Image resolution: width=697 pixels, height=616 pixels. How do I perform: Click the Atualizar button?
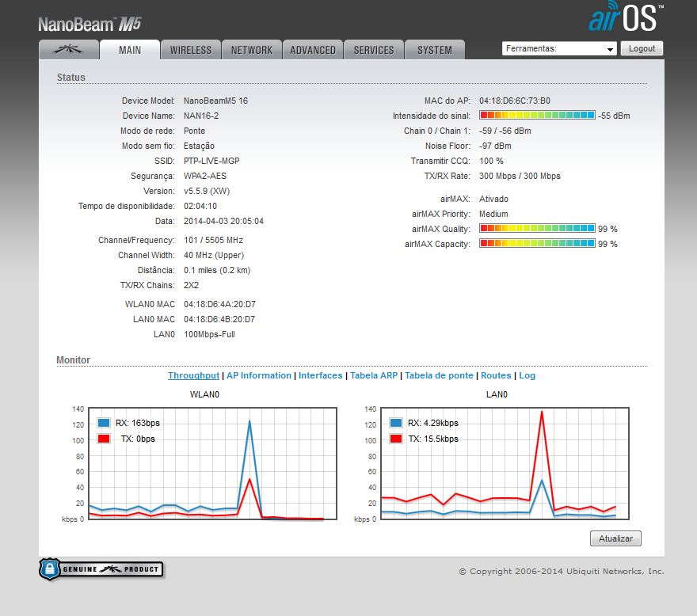(615, 538)
